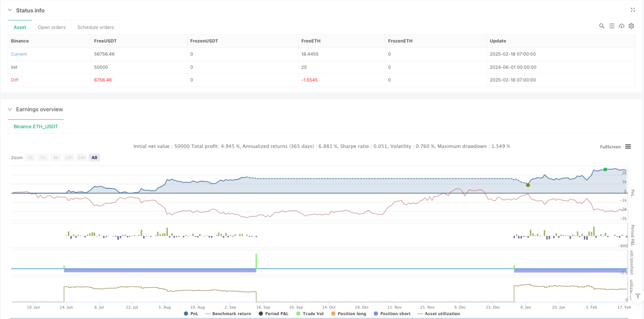
Task: Click the collapse Status info panel icon
Action: 633,10
